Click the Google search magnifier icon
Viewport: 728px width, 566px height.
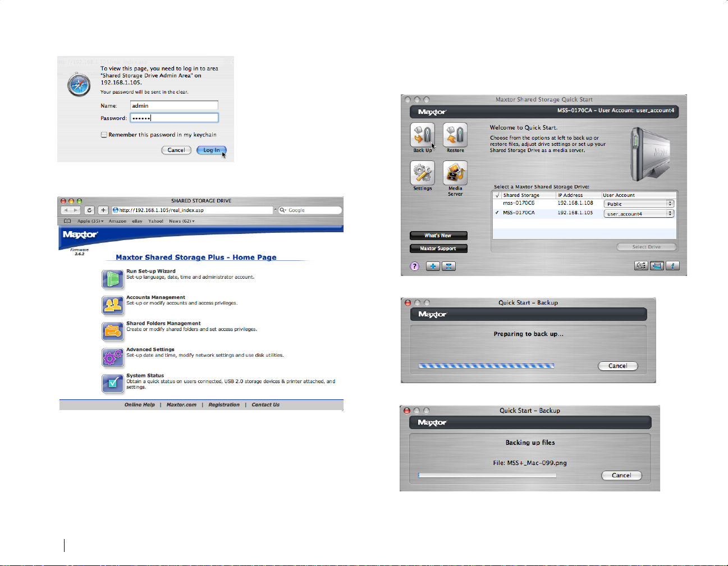[283, 210]
